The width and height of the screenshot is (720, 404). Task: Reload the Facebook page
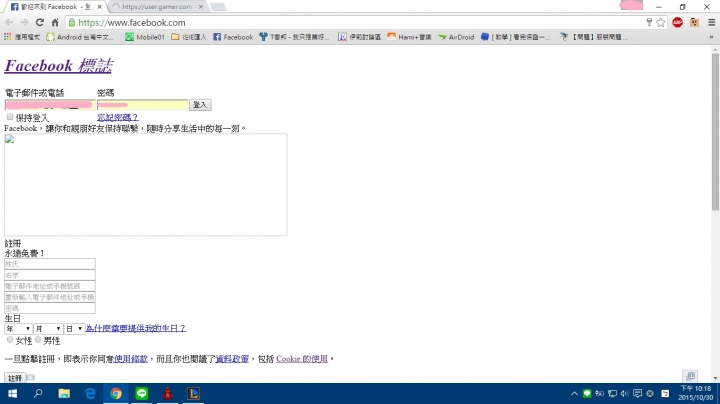(x=40, y=22)
